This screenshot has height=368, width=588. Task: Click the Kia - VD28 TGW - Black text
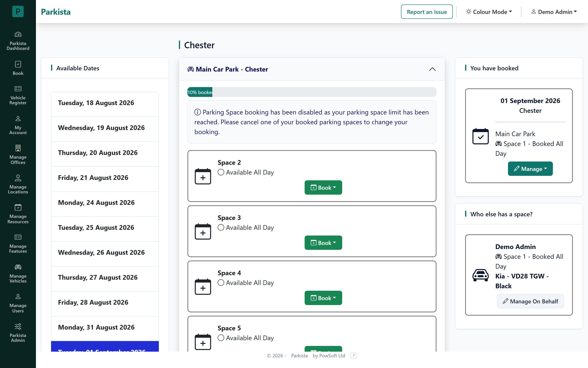coord(522,281)
